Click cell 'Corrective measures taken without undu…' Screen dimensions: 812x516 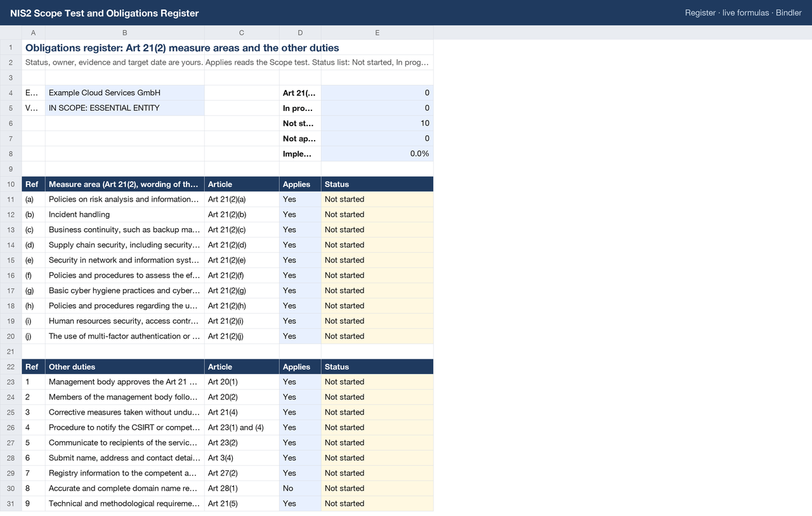point(124,413)
